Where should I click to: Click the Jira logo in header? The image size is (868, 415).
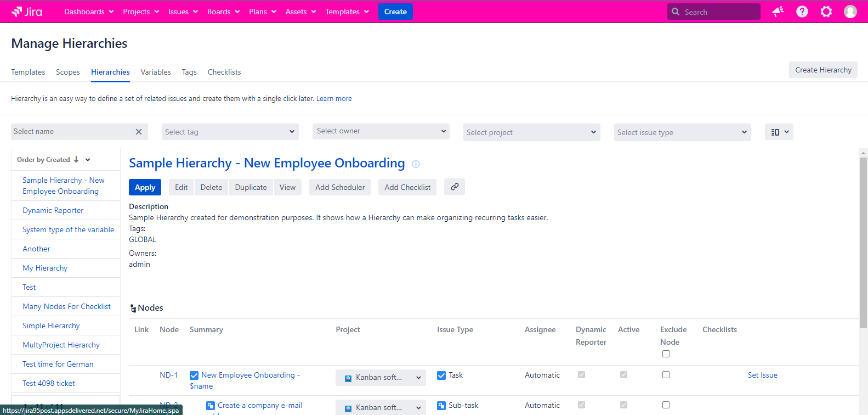click(27, 12)
